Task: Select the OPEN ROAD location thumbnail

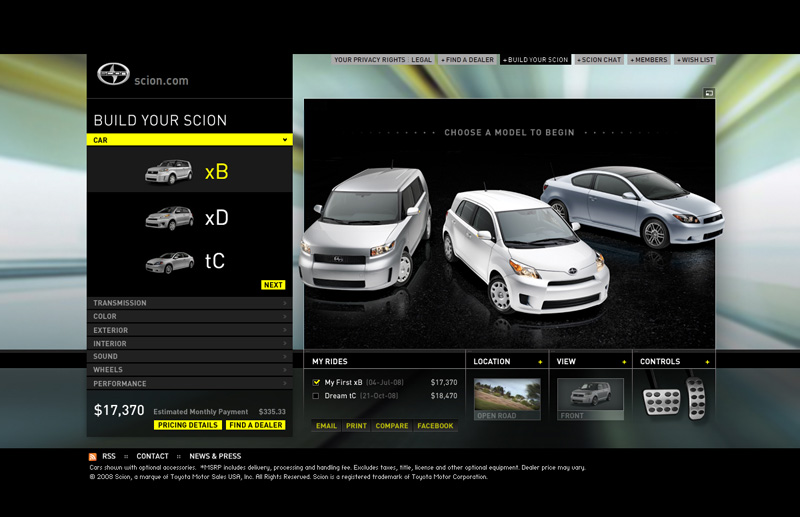Action: tap(507, 399)
